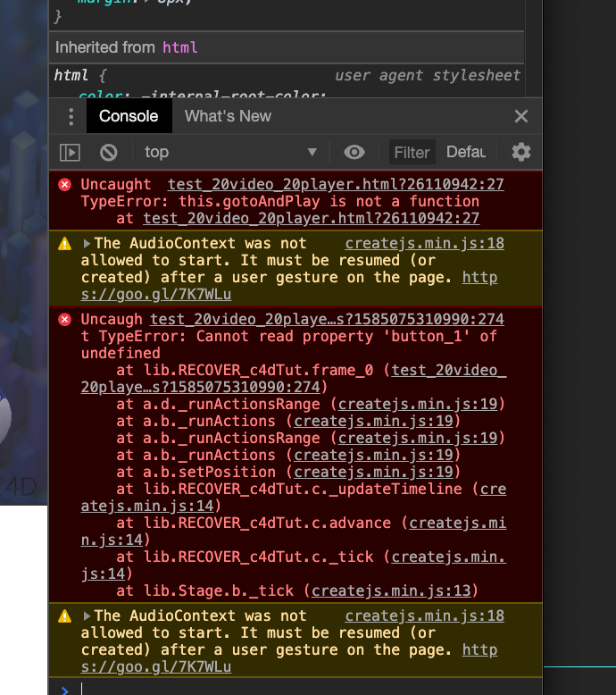Open the 'top' JavaScript context dropdown
This screenshot has width=616, height=695.
tap(230, 153)
